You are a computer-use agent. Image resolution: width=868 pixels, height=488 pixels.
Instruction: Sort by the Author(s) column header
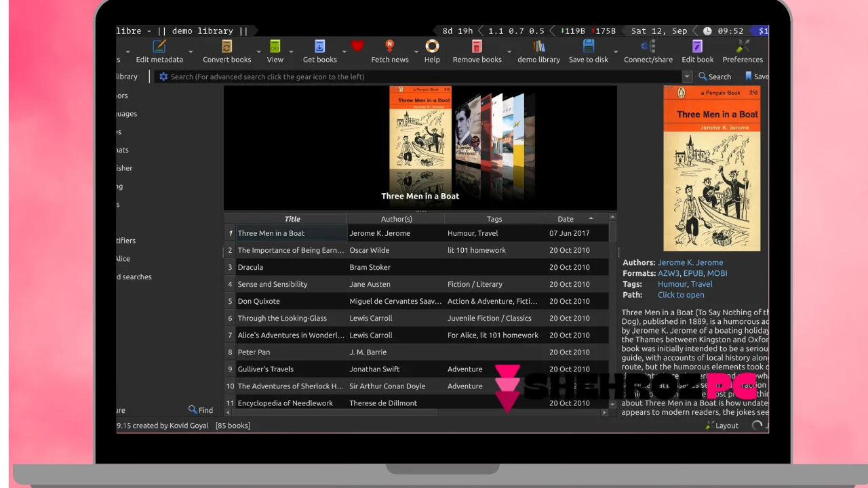(396, 219)
